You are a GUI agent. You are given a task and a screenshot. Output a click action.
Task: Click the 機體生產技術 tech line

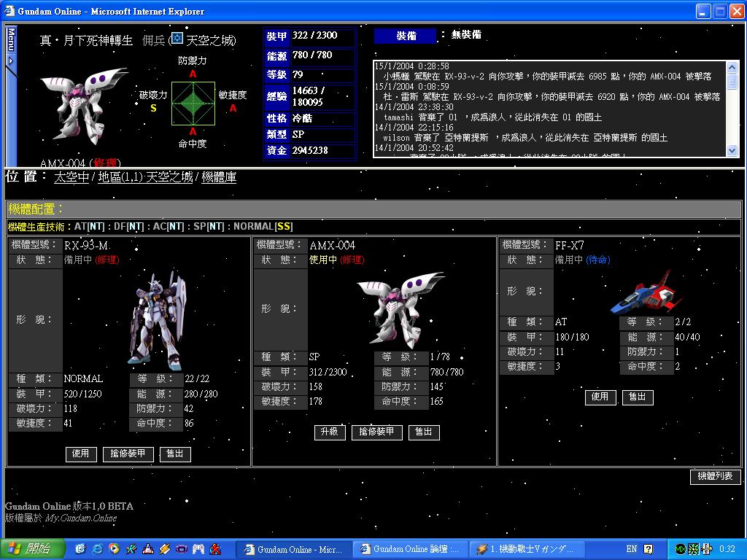(150, 227)
